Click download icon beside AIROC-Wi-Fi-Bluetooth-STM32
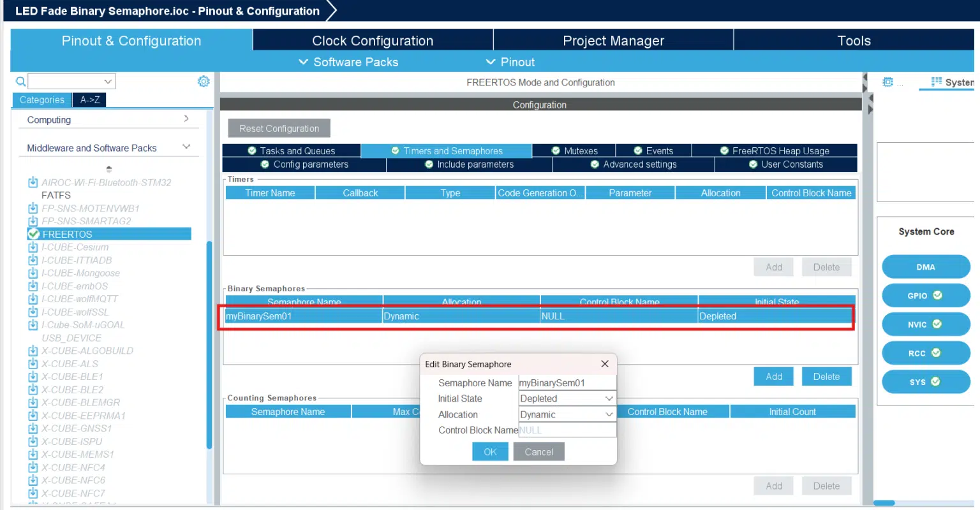 [x=33, y=182]
